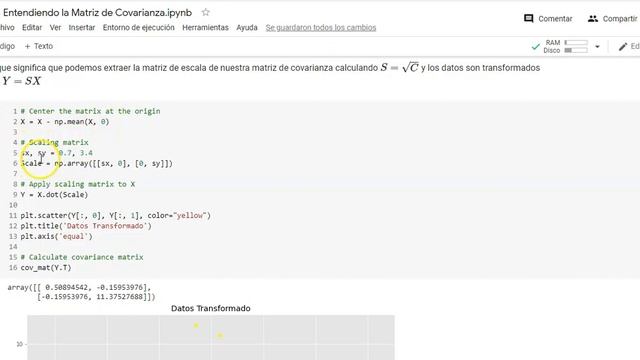Click the Comentar button label
Screen dimensions: 640x360
coord(555,19)
